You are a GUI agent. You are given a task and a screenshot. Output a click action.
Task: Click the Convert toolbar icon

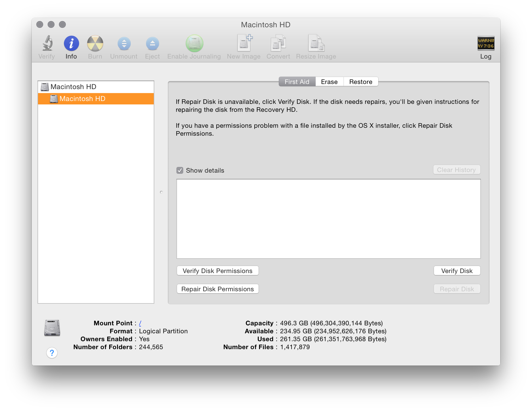coord(278,43)
